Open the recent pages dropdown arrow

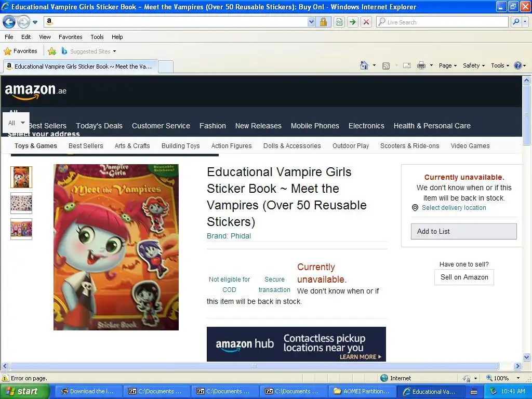point(35,22)
